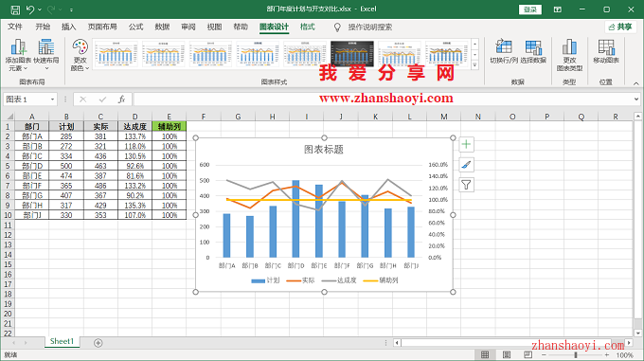Click 更改图表类型 icon

[x=569, y=55]
